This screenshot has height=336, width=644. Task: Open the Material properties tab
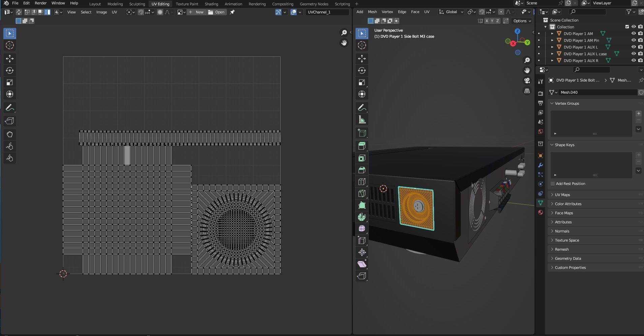[x=541, y=212]
